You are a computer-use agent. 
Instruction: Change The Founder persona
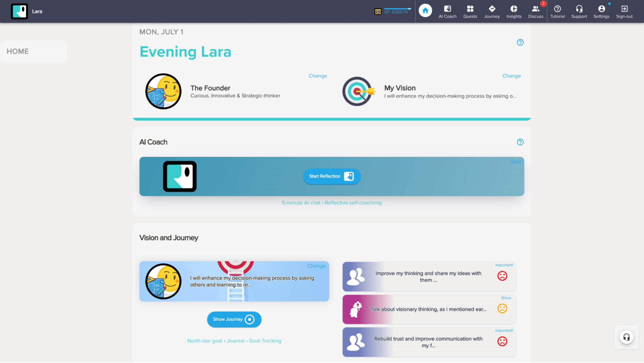coord(318,76)
